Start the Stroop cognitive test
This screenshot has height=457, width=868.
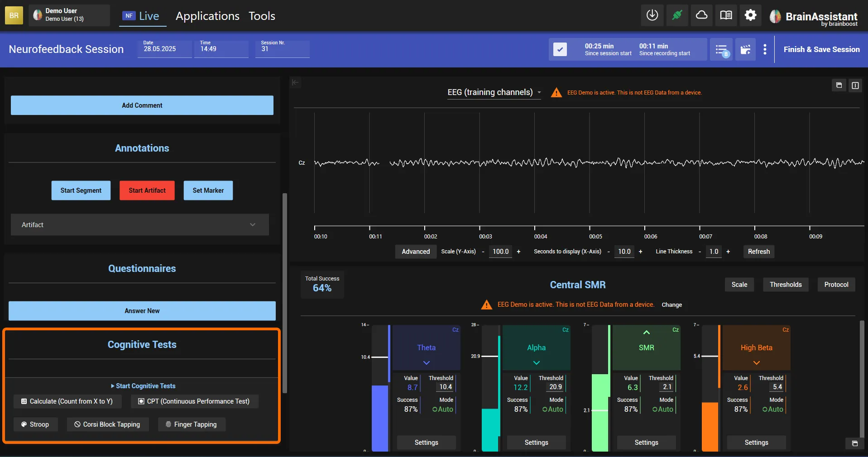point(35,424)
